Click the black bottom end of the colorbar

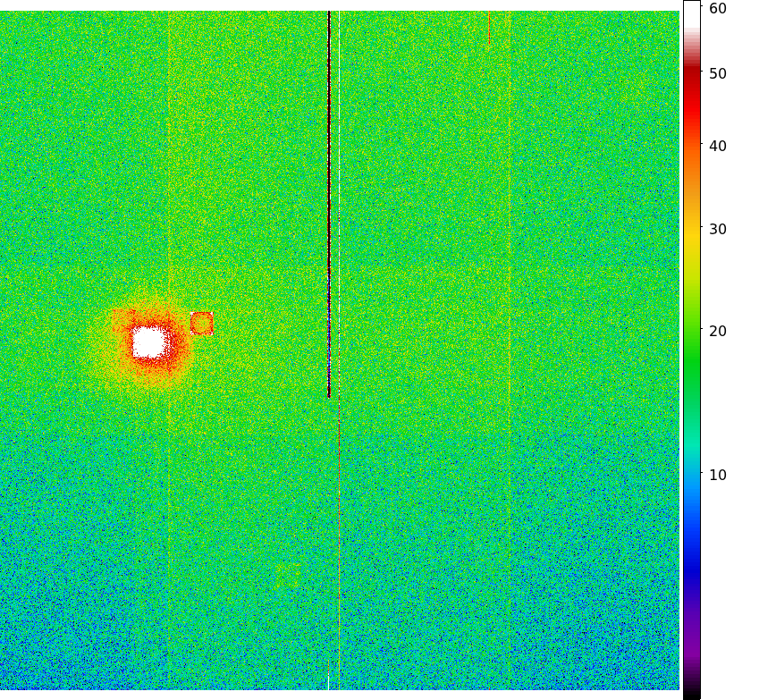click(x=692, y=694)
